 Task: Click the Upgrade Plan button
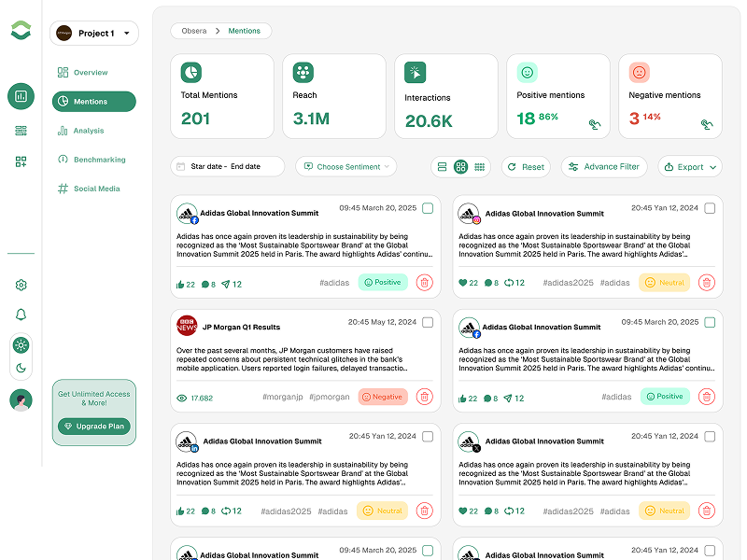pyautogui.click(x=94, y=427)
